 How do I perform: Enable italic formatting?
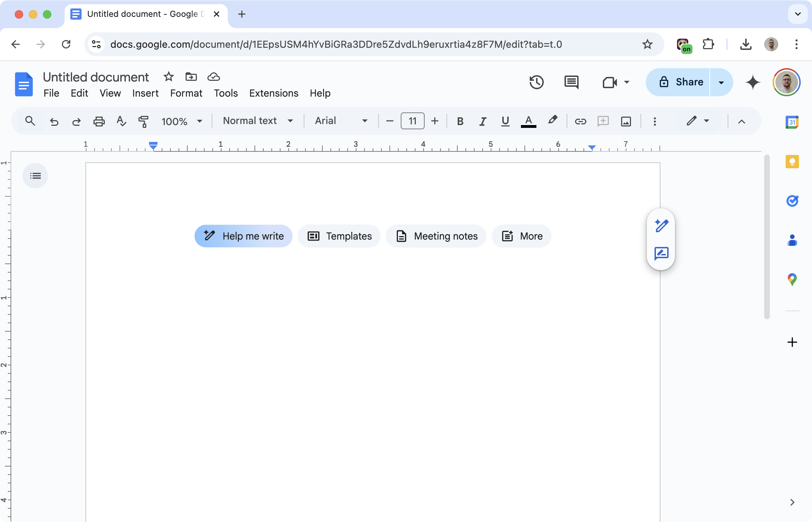pyautogui.click(x=482, y=121)
